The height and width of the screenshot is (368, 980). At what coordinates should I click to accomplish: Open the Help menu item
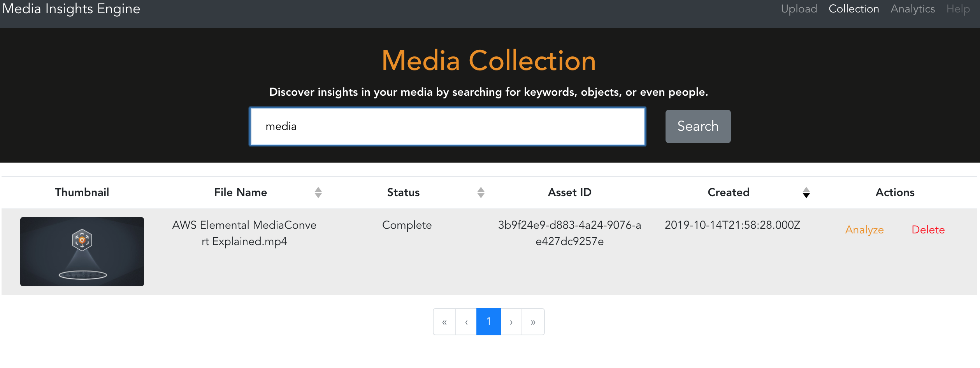(958, 9)
